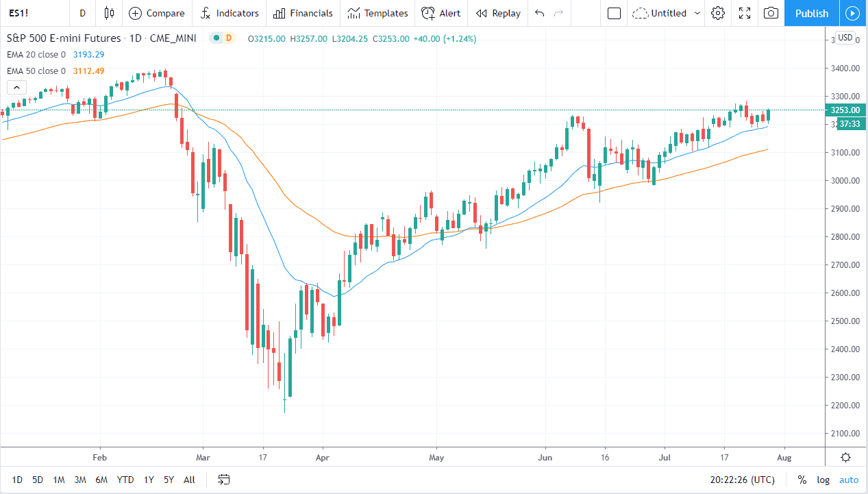
Task: Open the Financials panel
Action: 302,13
